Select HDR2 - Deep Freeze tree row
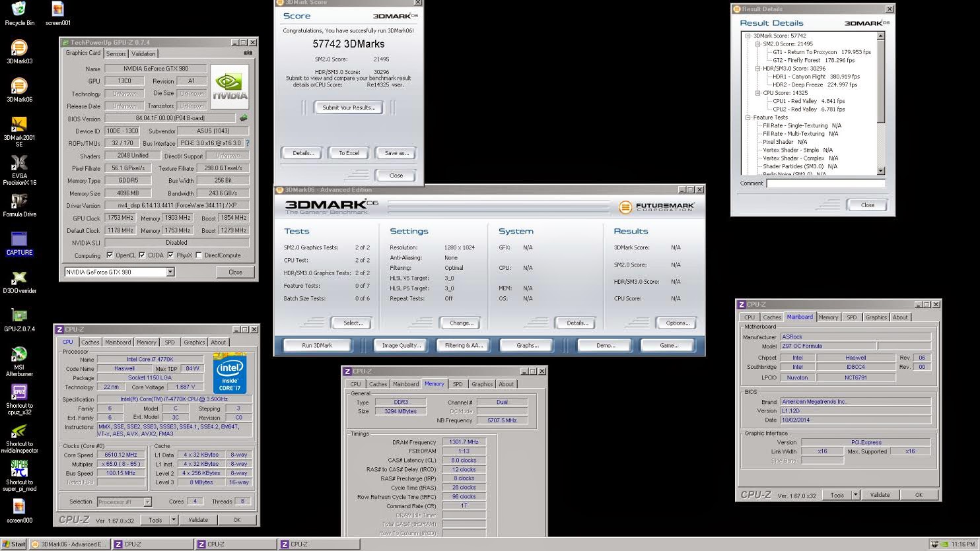 [x=815, y=84]
